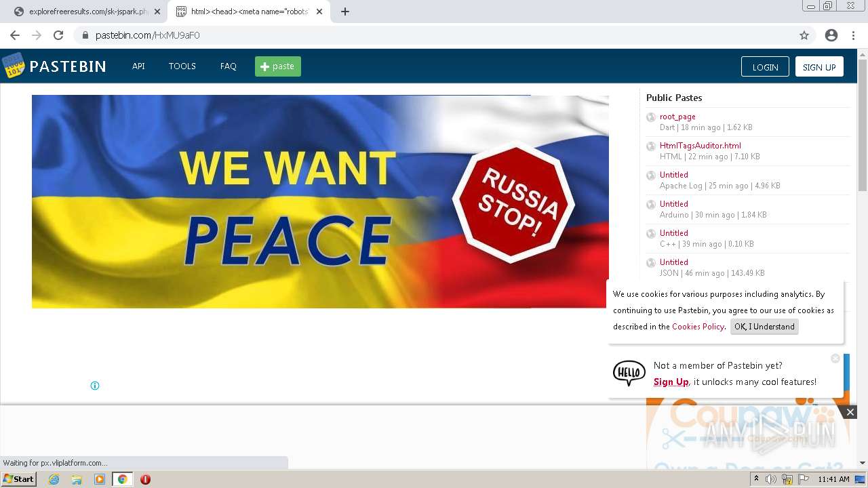This screenshot has width=868, height=488.
Task: Click the volume speaker tray icon
Action: coord(771,479)
